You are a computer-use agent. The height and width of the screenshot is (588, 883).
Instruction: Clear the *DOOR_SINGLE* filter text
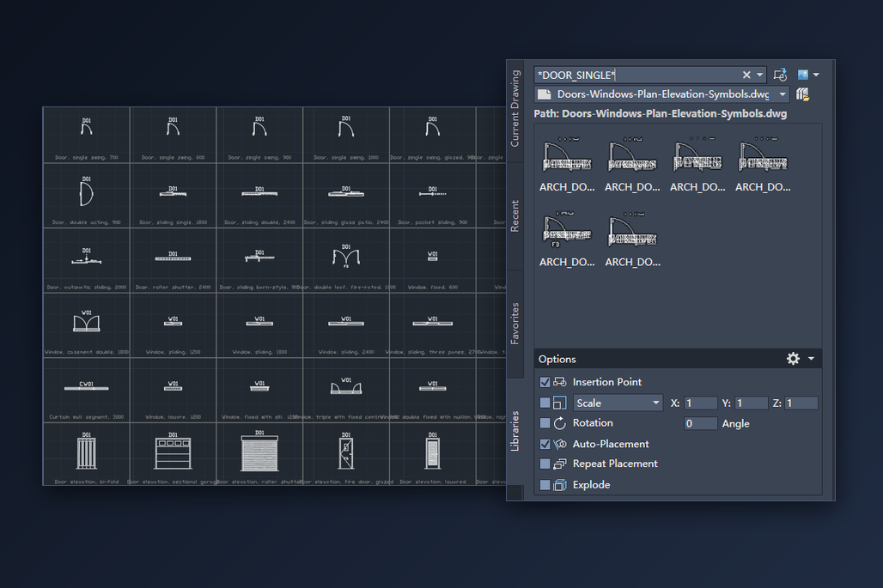pos(746,75)
